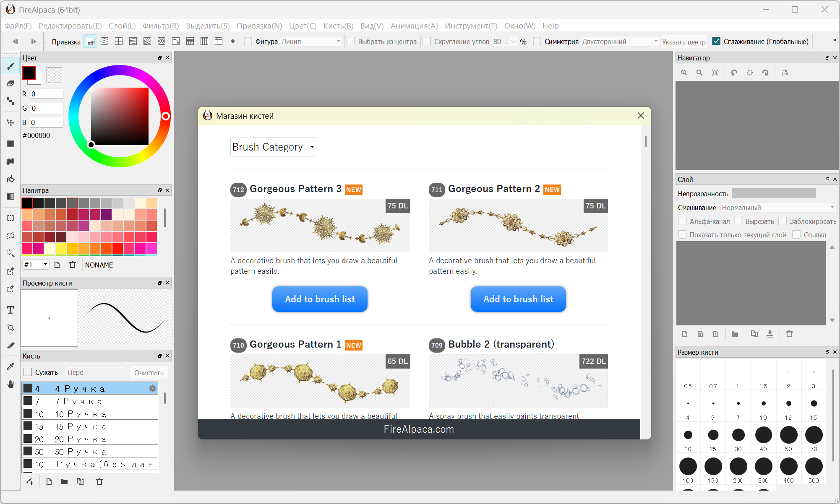Viewport: 840px width, 504px height.
Task: Click the zoom in icon in Navigator
Action: pyautogui.click(x=684, y=73)
